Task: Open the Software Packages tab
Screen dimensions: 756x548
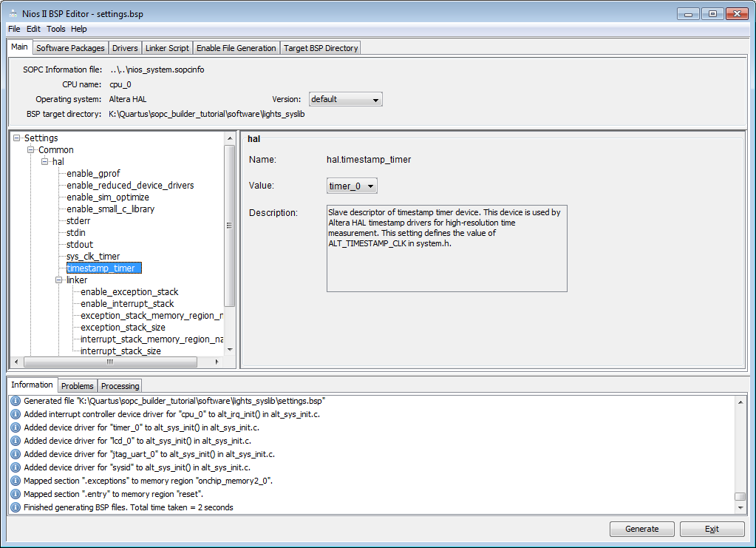Action: (70, 48)
